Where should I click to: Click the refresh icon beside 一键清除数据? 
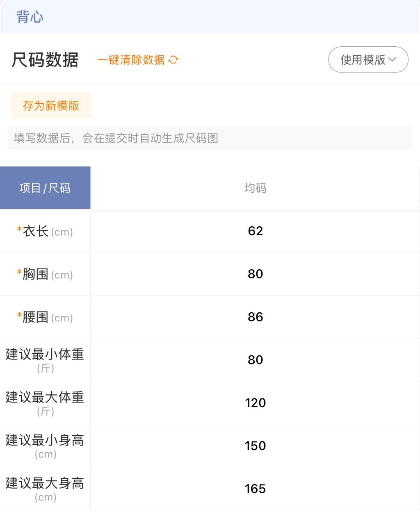[173, 60]
